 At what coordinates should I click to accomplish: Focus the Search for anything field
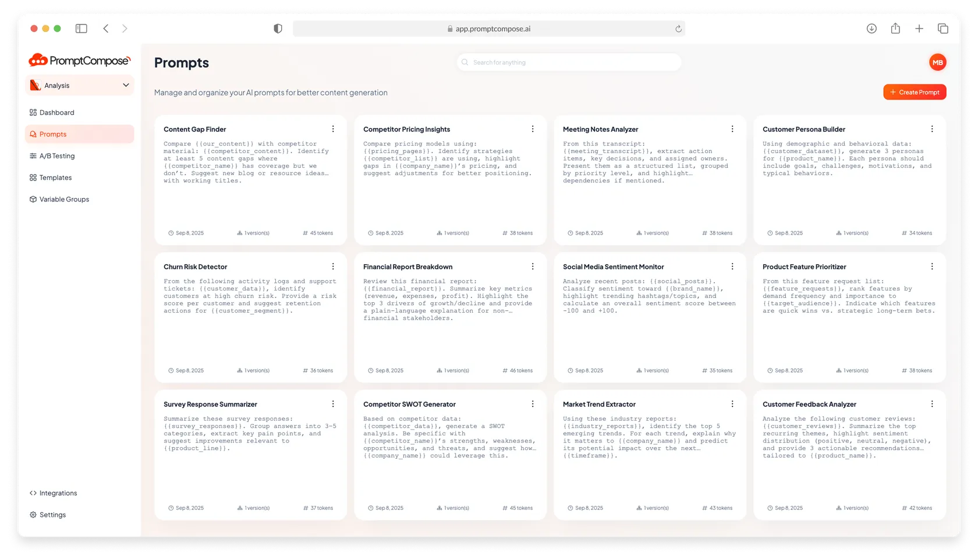click(569, 62)
